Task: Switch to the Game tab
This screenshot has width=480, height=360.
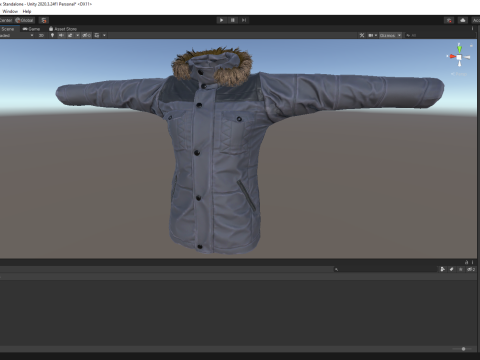Action: pyautogui.click(x=31, y=29)
